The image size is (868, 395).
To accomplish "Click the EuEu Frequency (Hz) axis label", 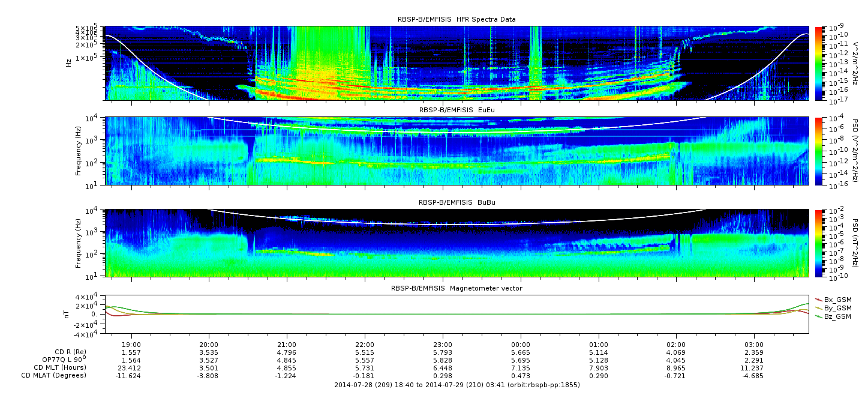I will 79,151.
